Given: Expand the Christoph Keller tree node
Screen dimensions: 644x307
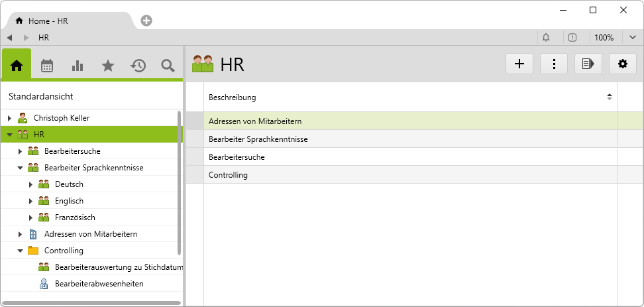Looking at the screenshot, I should tap(9, 118).
